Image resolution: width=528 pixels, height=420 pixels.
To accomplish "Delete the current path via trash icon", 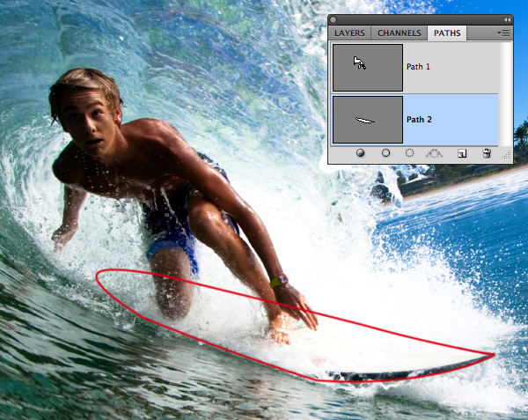I will click(487, 153).
